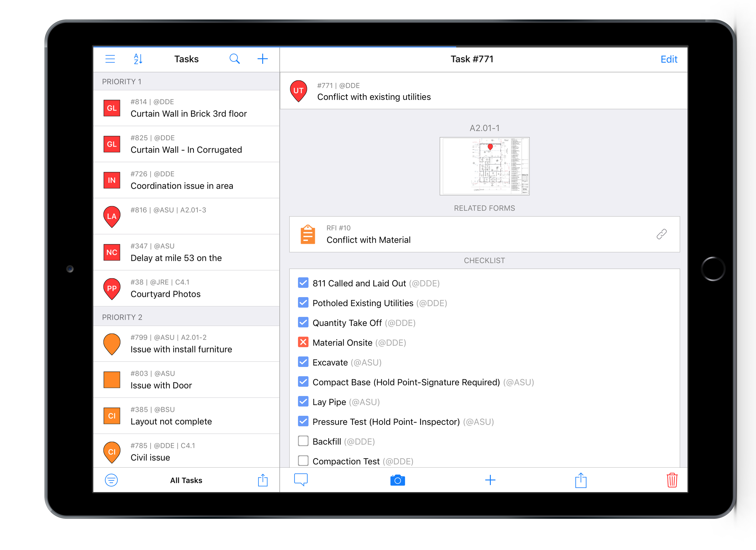756x550 pixels.
Task: Select task #803 Issue with Door
Action: [x=186, y=380]
